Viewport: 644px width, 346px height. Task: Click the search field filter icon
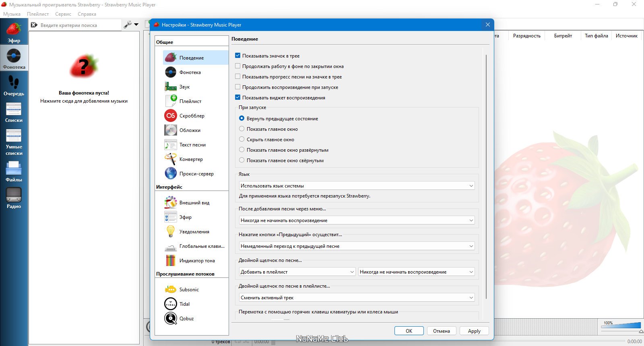[34, 25]
